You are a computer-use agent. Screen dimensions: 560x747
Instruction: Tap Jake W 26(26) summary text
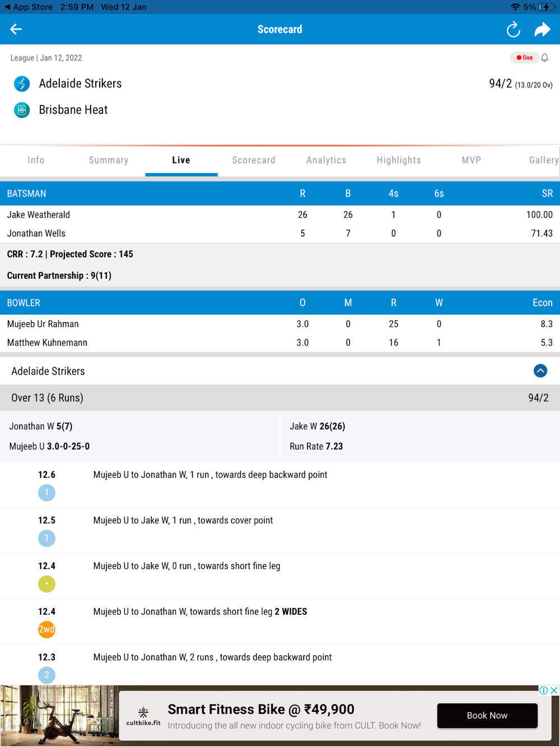point(318,426)
